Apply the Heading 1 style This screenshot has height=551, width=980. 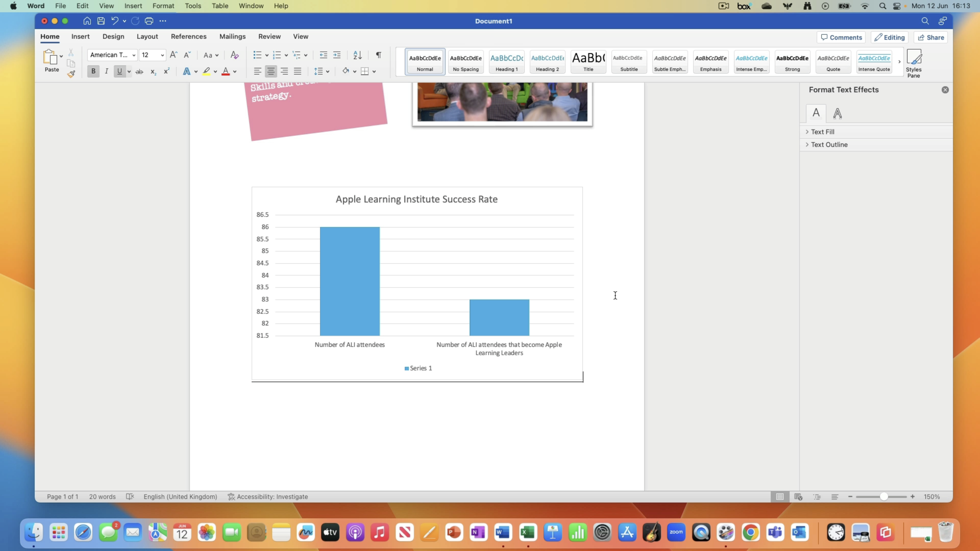[x=507, y=62]
